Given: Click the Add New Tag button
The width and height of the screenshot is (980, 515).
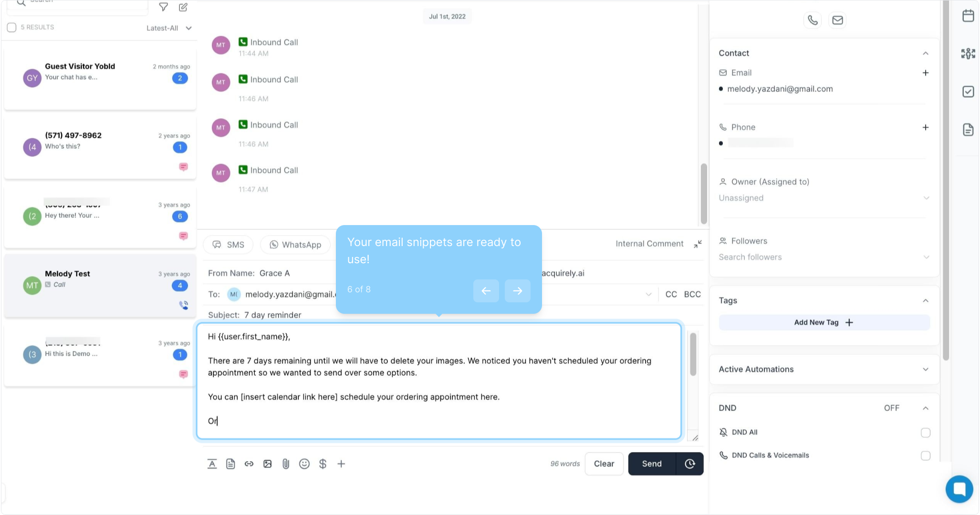Looking at the screenshot, I should click(824, 322).
